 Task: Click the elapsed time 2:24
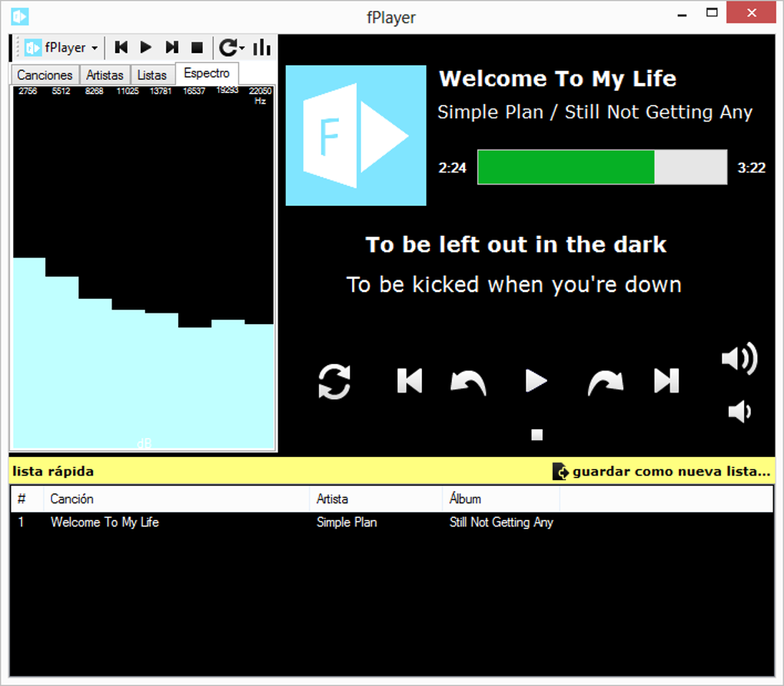[x=453, y=168]
